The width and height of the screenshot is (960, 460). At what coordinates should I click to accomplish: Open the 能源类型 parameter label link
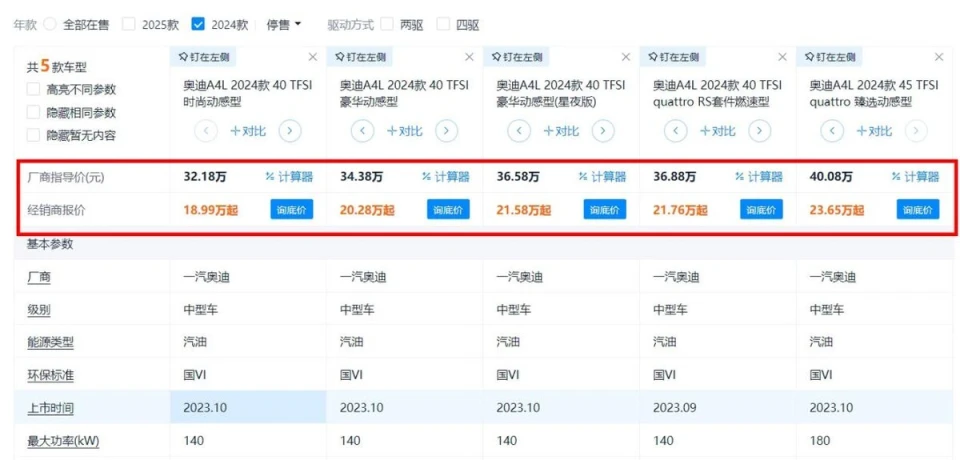point(50,342)
